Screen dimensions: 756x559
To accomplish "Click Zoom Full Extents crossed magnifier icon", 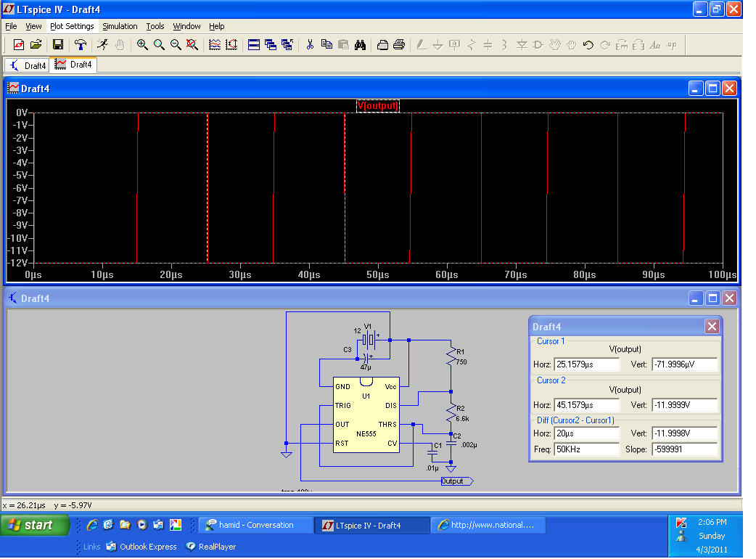I will tap(192, 45).
